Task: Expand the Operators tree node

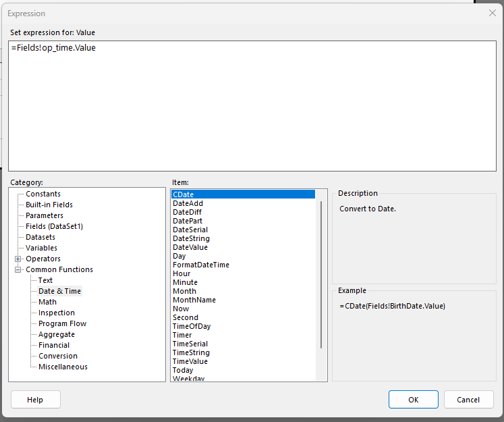Action: pos(18,259)
